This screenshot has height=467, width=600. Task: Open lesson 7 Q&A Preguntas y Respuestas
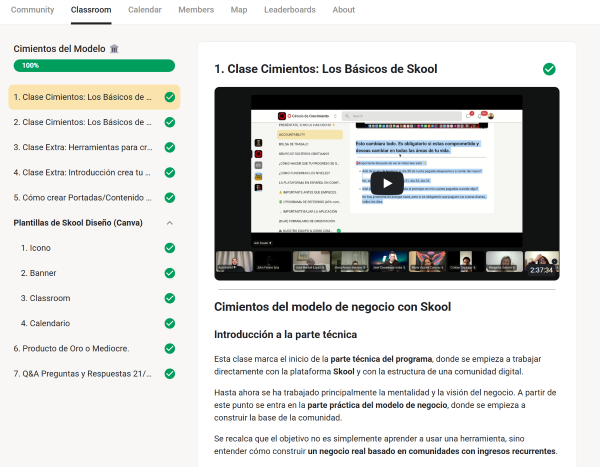pyautogui.click(x=94, y=374)
